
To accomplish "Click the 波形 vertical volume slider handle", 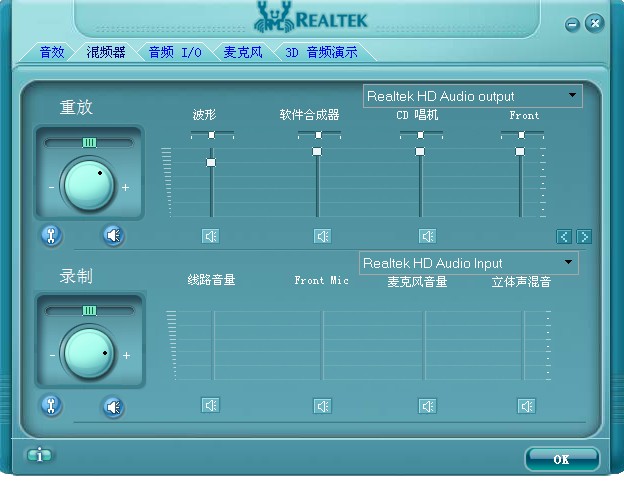I will tap(211, 162).
